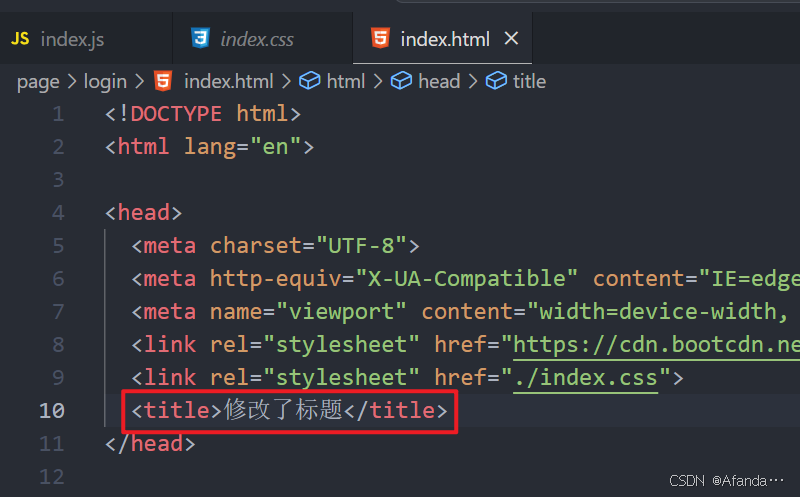Click the JS file icon on index.js tab
The height and width of the screenshot is (497, 800).
point(20,39)
